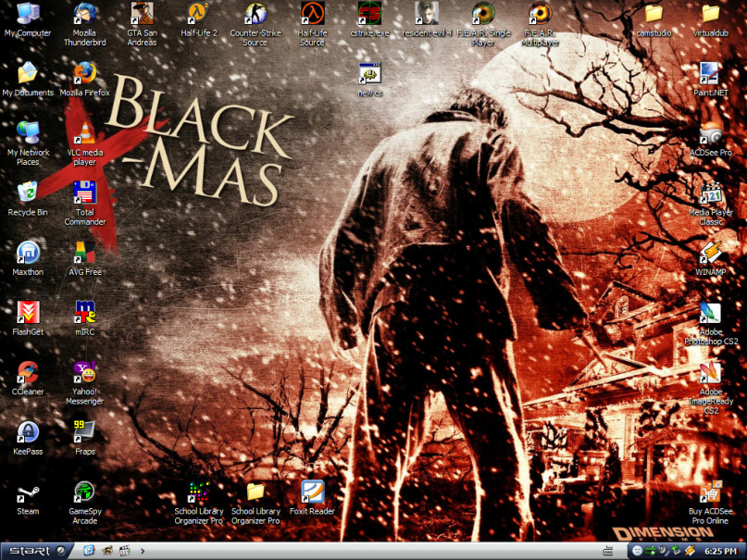Click Half-Life Source desktop shortcut
This screenshot has width=747, height=560.
tap(312, 24)
